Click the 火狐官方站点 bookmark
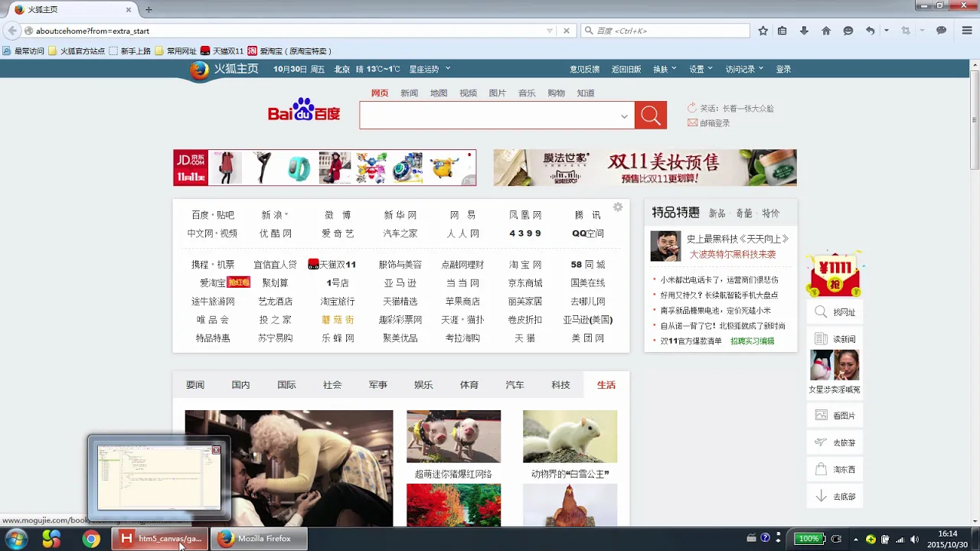The width and height of the screenshot is (980, 551). point(77,51)
